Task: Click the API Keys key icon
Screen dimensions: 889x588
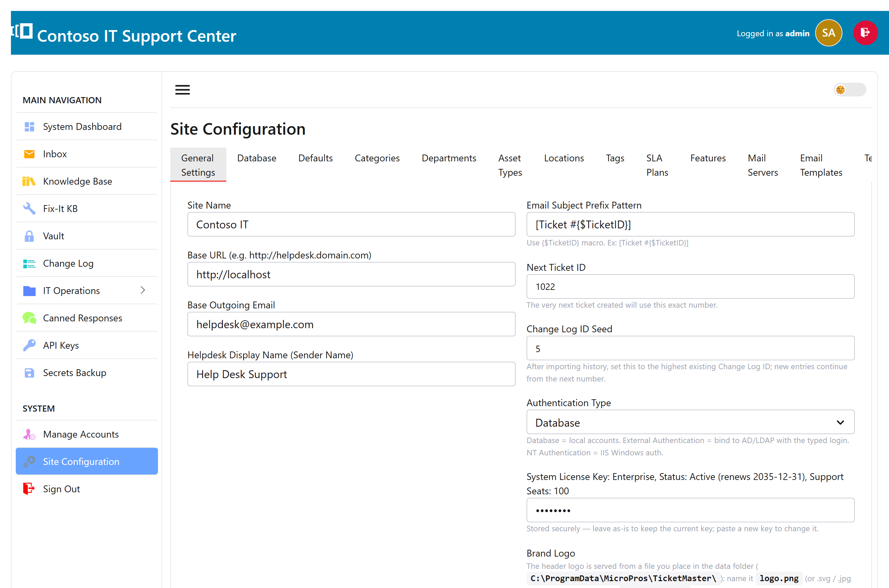Action: (x=29, y=345)
